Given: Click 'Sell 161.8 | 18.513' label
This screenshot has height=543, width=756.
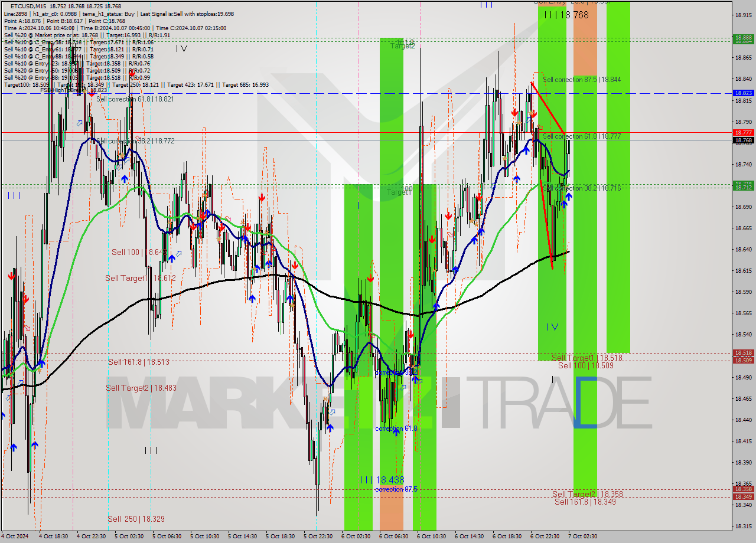Looking at the screenshot, I should (138, 362).
